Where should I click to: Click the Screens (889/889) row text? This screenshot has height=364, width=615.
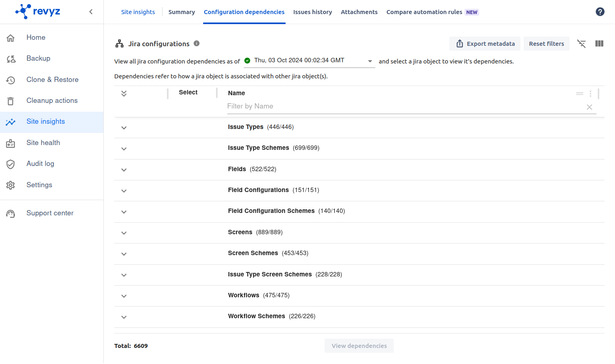click(x=255, y=232)
